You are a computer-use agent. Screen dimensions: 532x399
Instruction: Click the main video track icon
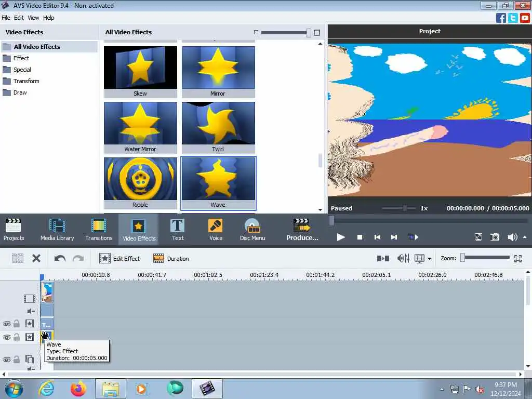[x=30, y=299]
